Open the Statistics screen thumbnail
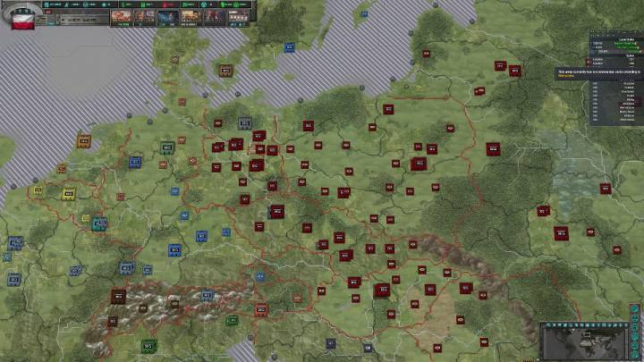This screenshot has height=362, width=644. (x=238, y=18)
